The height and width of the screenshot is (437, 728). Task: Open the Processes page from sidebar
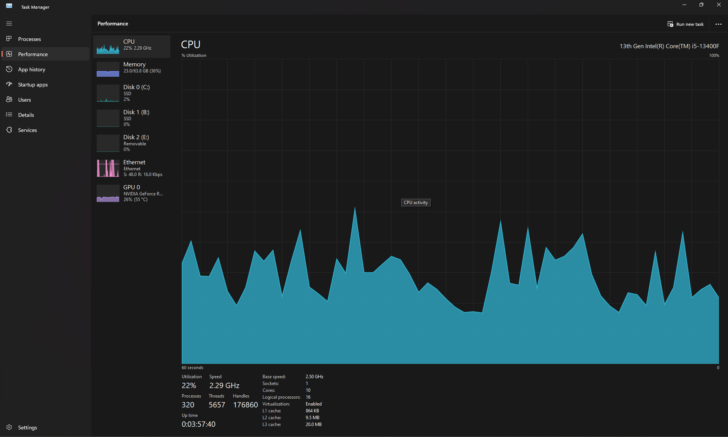click(29, 39)
